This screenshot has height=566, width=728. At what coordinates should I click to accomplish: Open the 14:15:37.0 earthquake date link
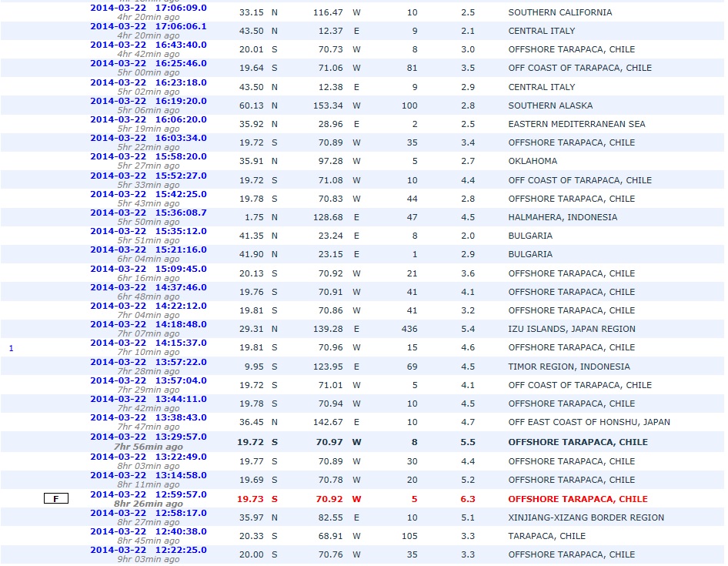pyautogui.click(x=149, y=343)
